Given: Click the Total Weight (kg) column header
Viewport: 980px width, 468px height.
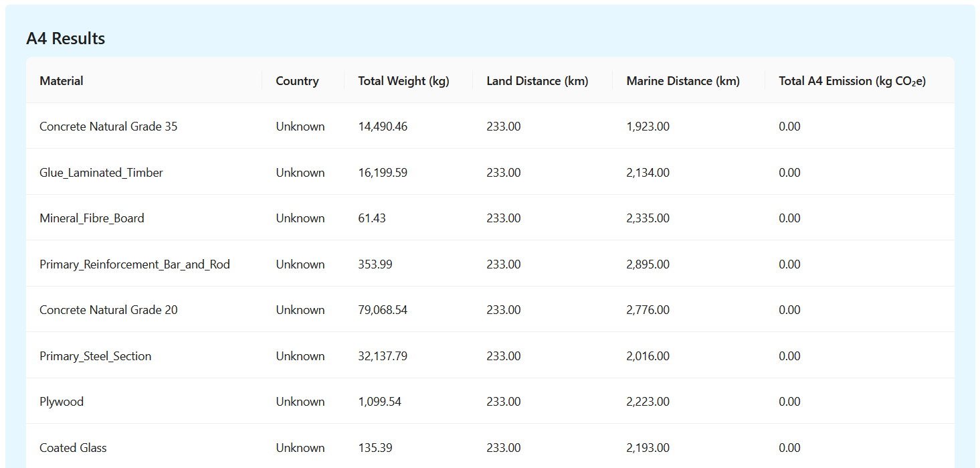Looking at the screenshot, I should (x=403, y=81).
